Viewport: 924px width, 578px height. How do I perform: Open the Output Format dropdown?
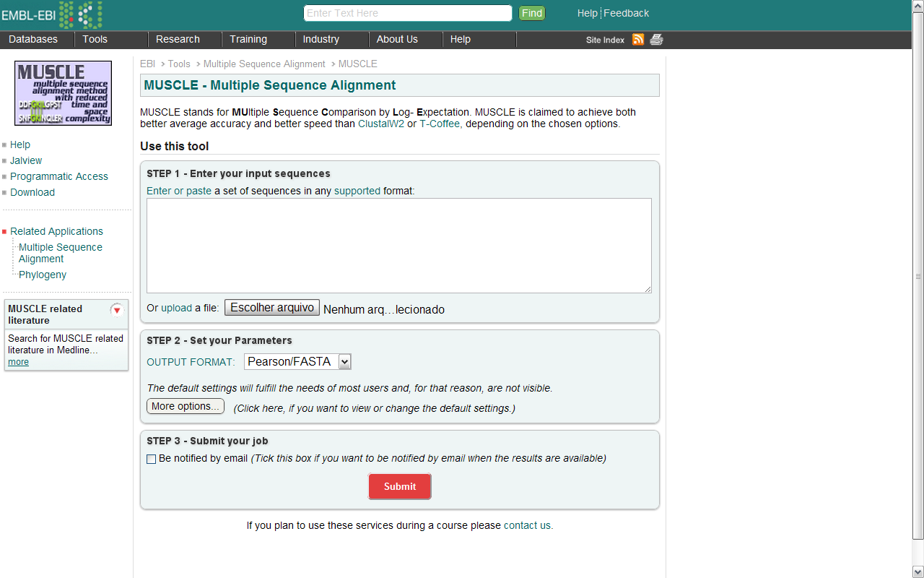(x=297, y=362)
